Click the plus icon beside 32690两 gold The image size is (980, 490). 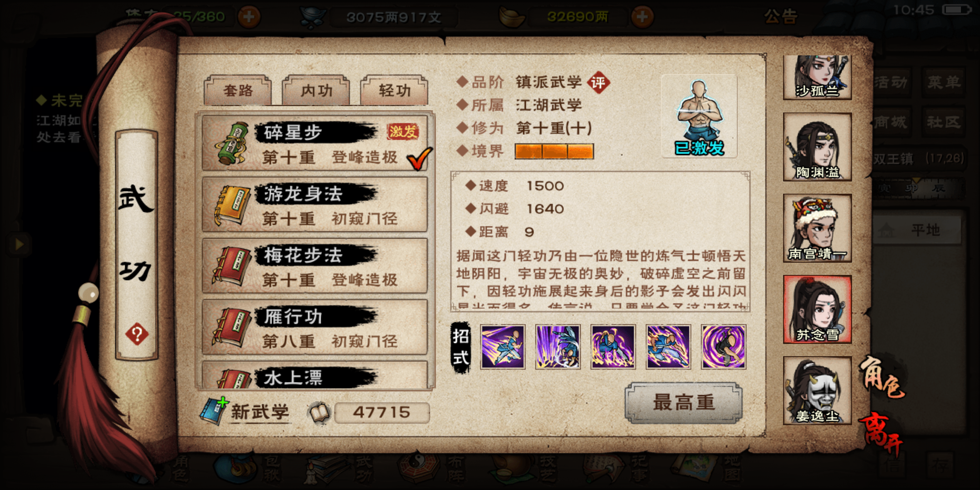tap(642, 17)
